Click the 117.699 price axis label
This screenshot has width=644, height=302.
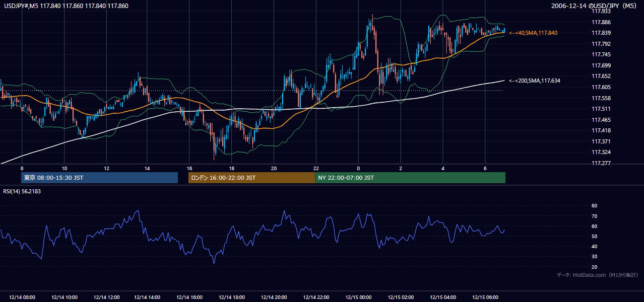tap(601, 65)
